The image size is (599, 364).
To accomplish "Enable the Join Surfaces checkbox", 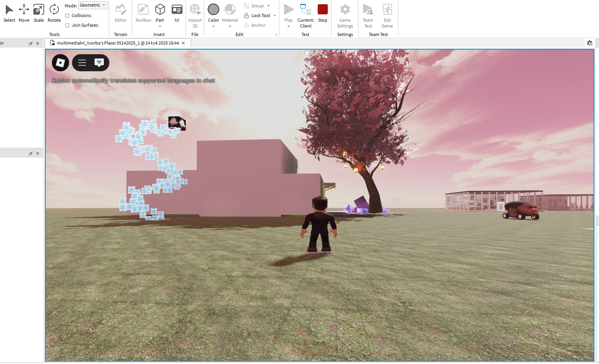I will [x=67, y=25].
